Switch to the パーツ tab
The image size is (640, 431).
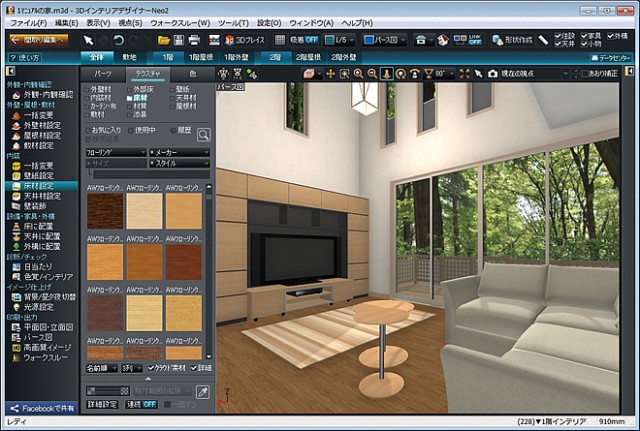pos(103,74)
